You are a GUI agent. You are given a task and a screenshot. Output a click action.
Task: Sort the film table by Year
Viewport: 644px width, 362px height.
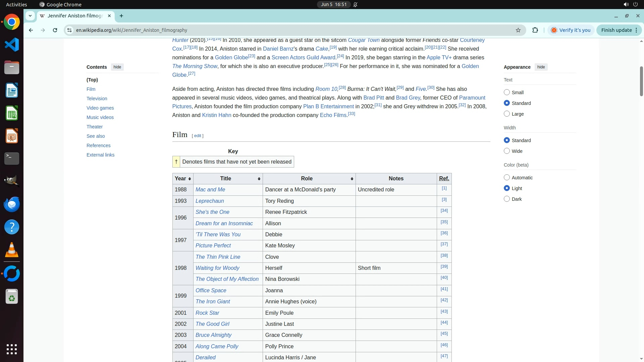190,179
